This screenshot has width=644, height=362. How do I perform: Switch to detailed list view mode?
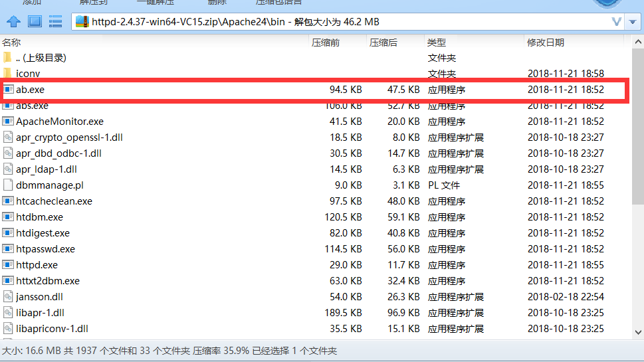55,21
